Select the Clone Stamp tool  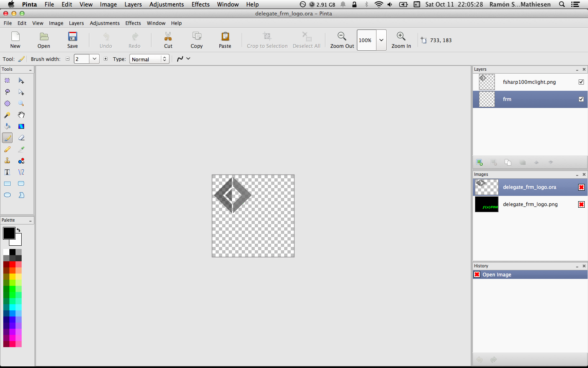tap(7, 161)
